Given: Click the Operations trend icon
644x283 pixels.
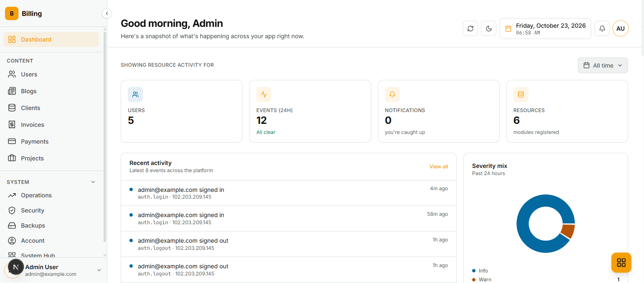Looking at the screenshot, I should click(x=12, y=195).
